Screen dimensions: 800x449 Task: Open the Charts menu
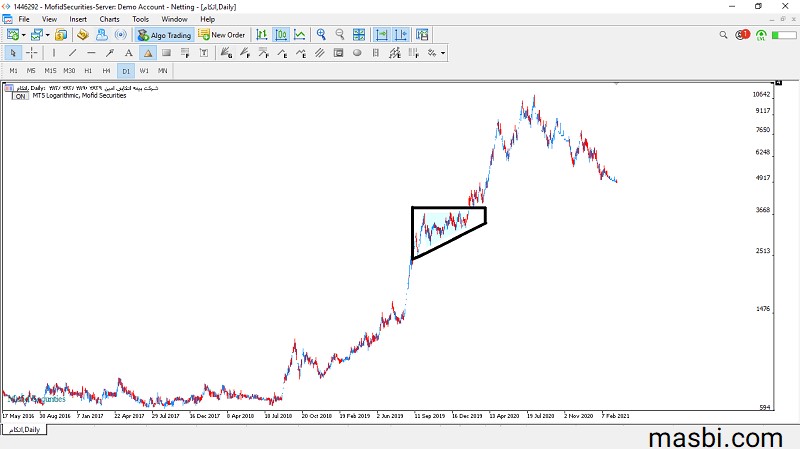tap(109, 19)
